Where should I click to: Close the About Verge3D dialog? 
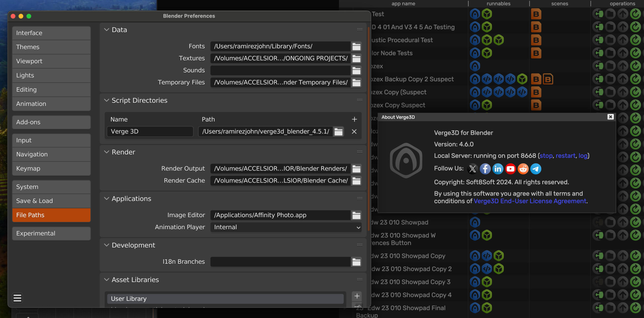click(610, 117)
